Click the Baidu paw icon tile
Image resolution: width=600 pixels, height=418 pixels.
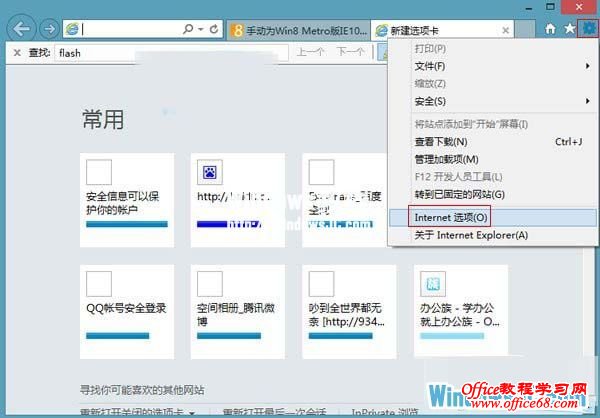(210, 172)
